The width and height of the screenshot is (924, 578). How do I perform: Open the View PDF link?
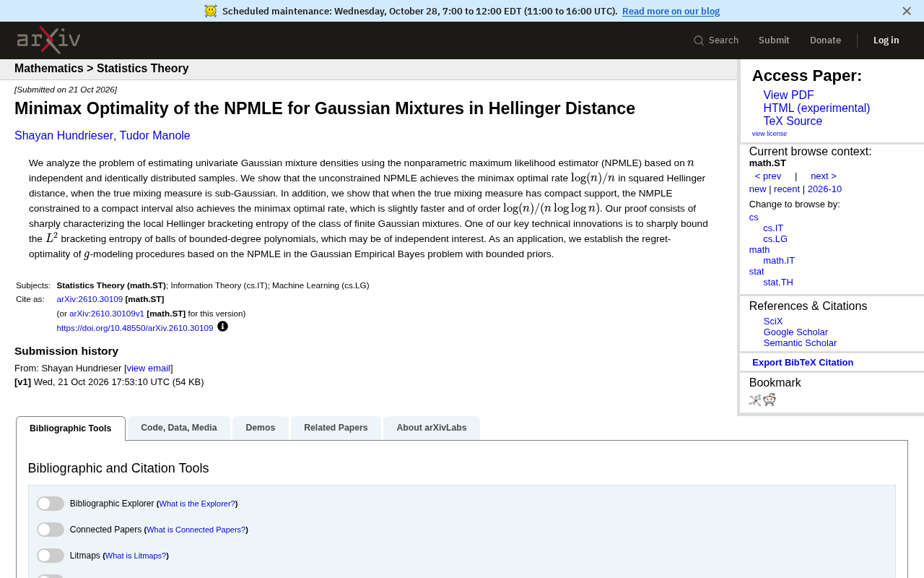point(788,95)
